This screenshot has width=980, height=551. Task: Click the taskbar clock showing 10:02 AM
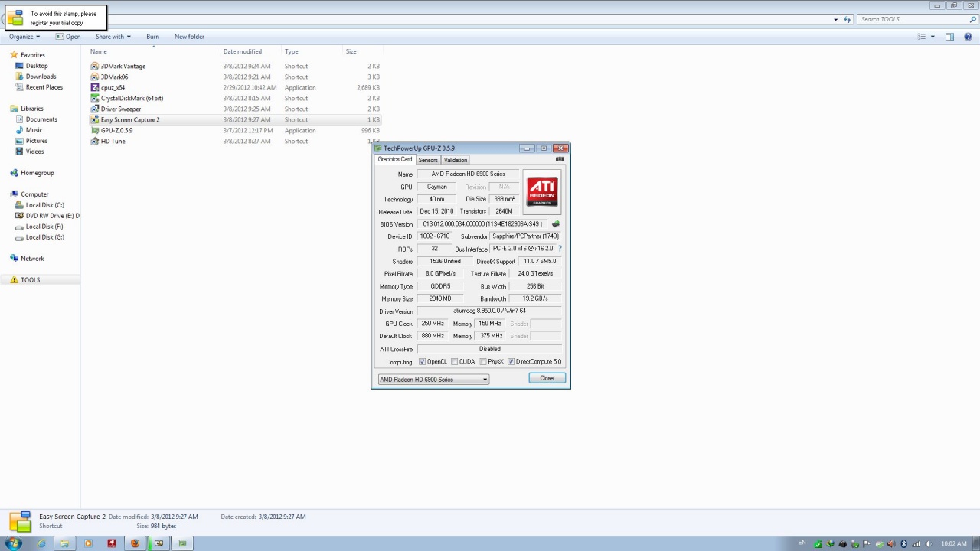954,543
